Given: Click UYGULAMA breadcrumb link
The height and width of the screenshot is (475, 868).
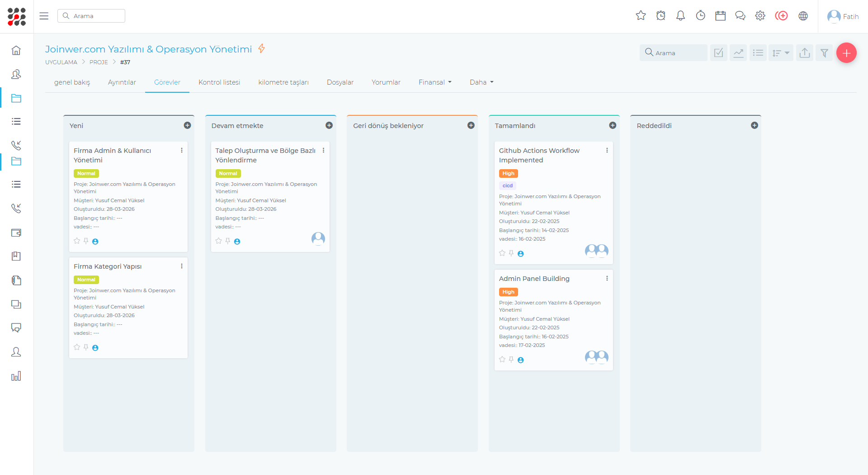Looking at the screenshot, I should click(x=61, y=62).
